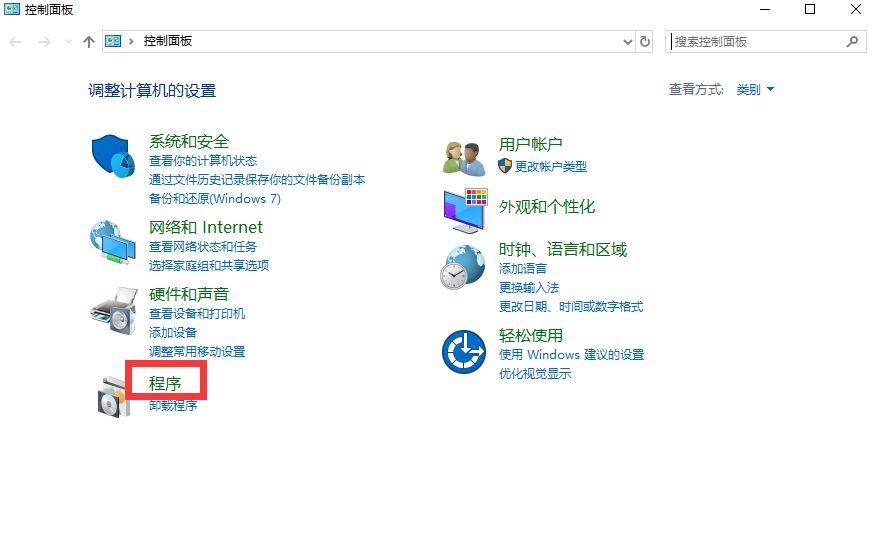872x545 pixels.
Task: Click the 轻松使用 blue circle icon
Action: click(464, 352)
